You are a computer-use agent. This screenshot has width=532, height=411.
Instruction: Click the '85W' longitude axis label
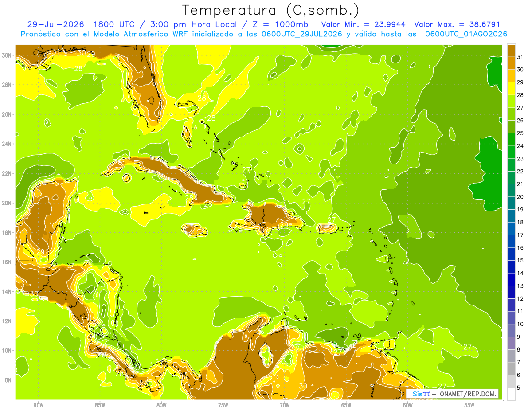click(100, 405)
